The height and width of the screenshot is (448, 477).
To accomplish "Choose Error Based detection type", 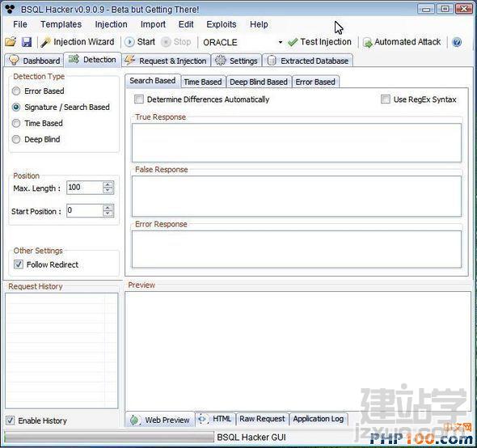I will coord(38,91).
